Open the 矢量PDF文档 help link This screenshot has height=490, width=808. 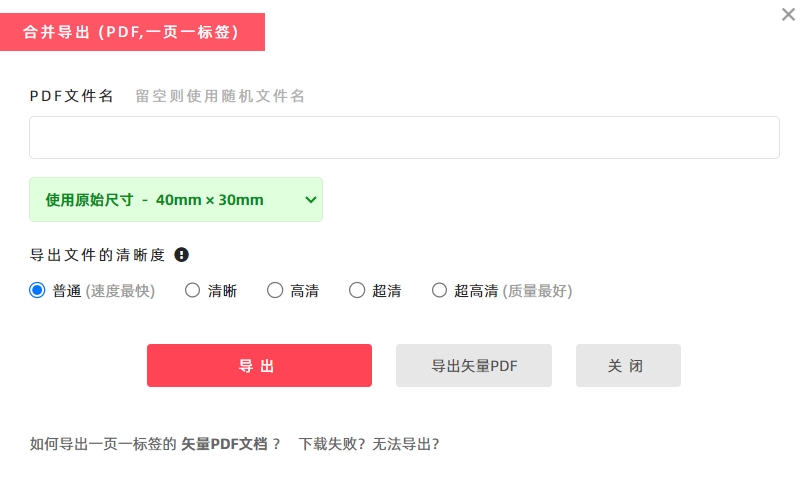pyautogui.click(x=224, y=444)
